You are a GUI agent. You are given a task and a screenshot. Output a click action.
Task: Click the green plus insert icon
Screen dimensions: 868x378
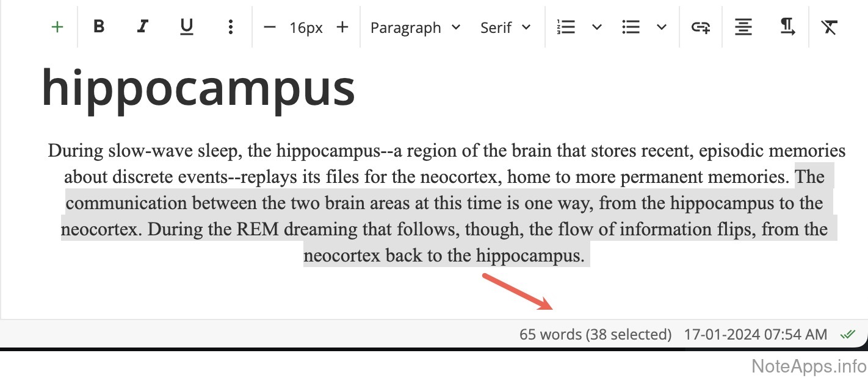coord(57,27)
